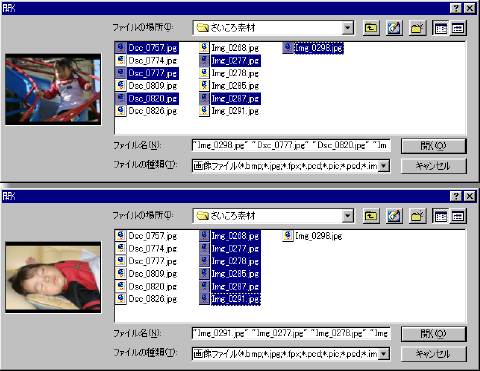Click View Desktop icon in top dialog
Image resolution: width=480 pixels, height=371 pixels.
point(394,28)
